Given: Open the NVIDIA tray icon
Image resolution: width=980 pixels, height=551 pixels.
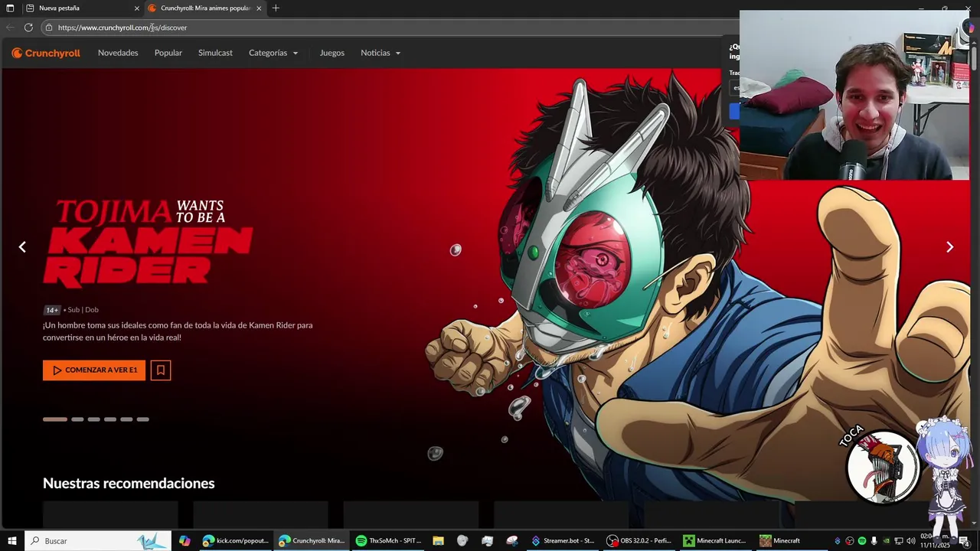Looking at the screenshot, I should coord(887,541).
